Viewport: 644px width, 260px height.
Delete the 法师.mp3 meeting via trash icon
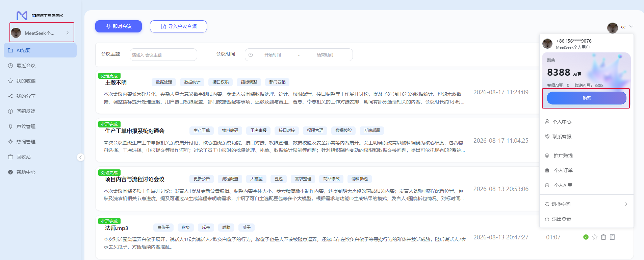tap(603, 237)
